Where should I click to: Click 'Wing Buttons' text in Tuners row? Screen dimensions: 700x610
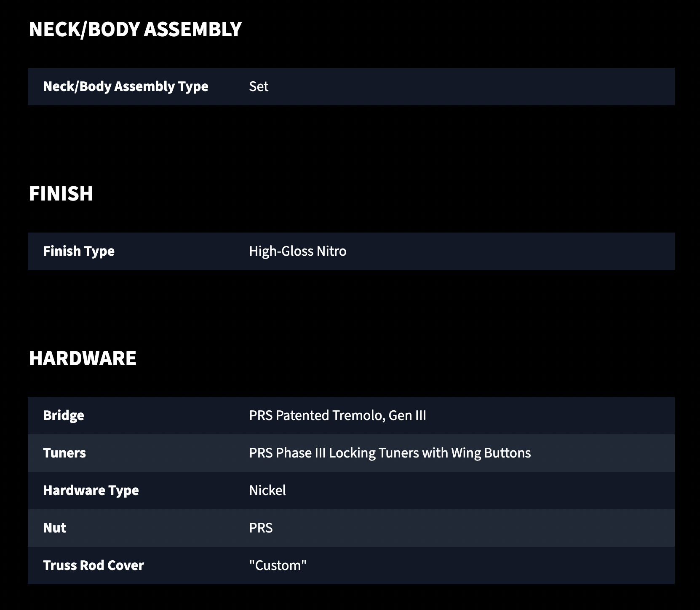pyautogui.click(x=491, y=453)
